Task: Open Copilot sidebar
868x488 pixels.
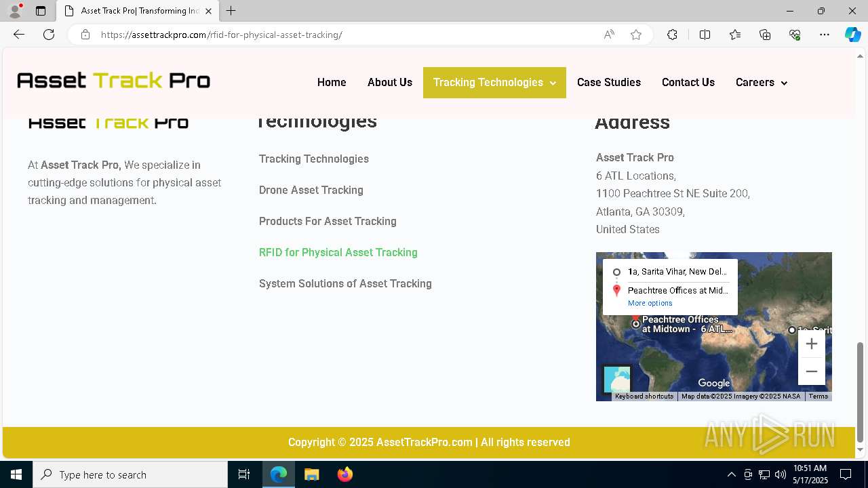Action: pos(852,35)
